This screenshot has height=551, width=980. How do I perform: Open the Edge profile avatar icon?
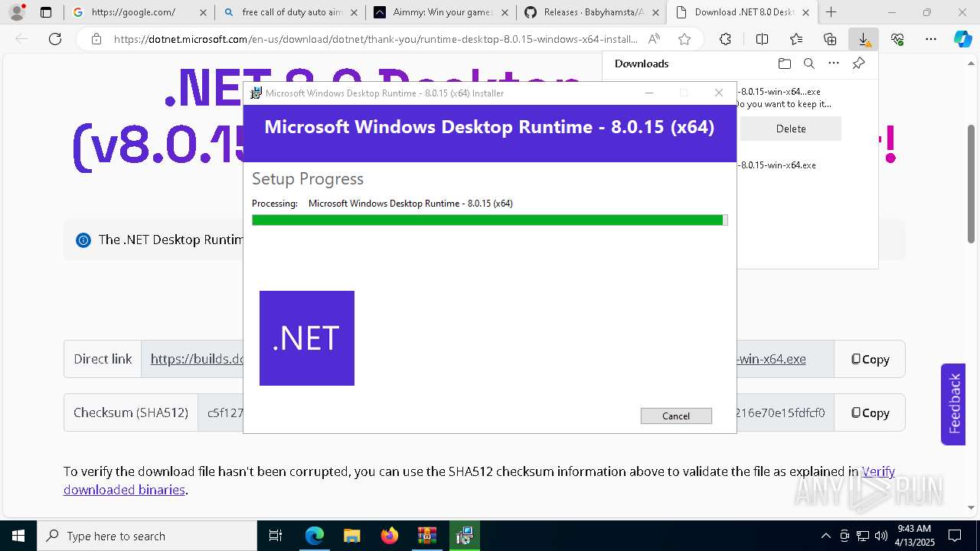point(17,12)
